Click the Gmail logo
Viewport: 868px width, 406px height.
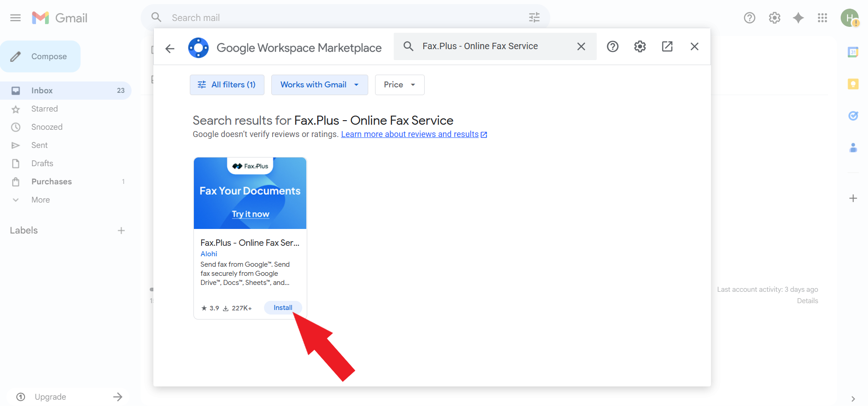[60, 18]
